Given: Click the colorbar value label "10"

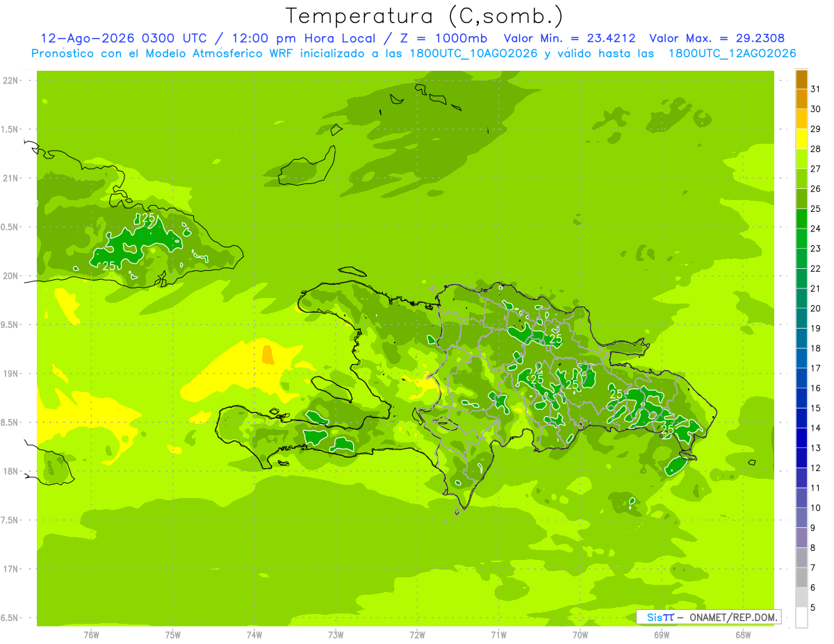Looking at the screenshot, I should tap(816, 508).
